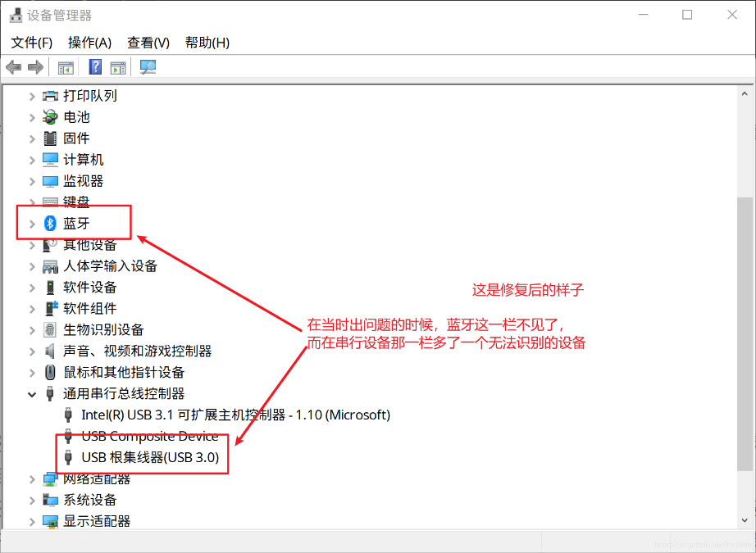Click the printer icon beside 打印队列
The image size is (756, 553).
[x=51, y=96]
